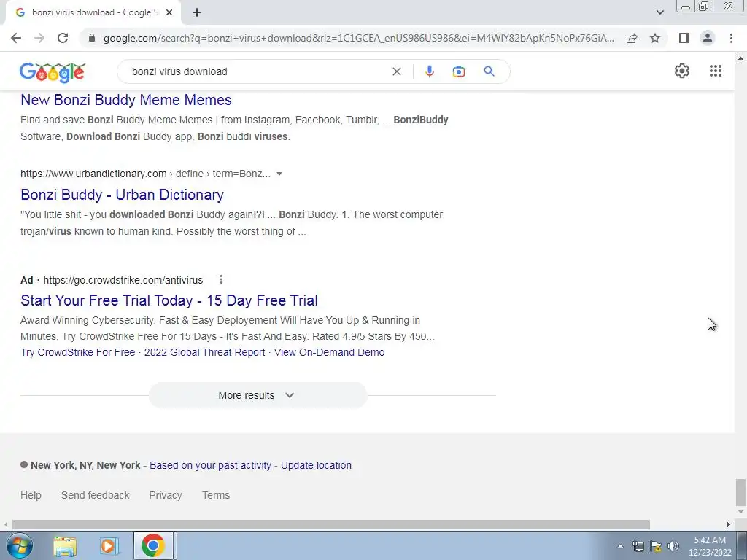This screenshot has width=747, height=560.
Task: Open a new browser tab
Action: click(197, 12)
